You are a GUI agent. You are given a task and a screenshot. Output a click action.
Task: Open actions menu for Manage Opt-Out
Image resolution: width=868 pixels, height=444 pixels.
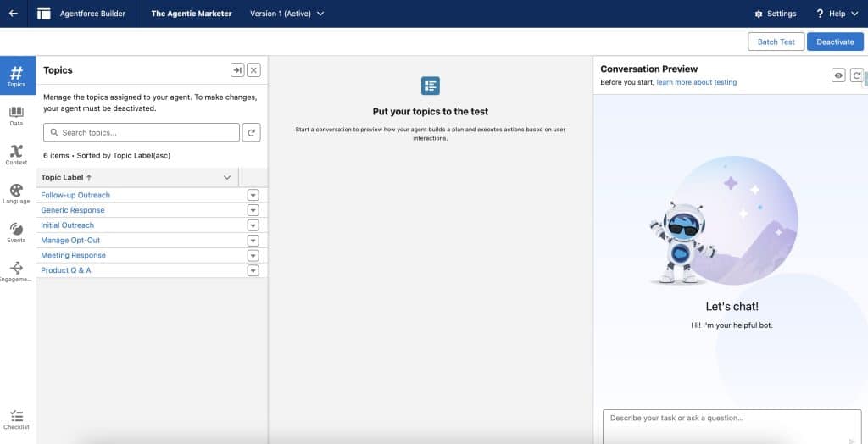click(253, 241)
